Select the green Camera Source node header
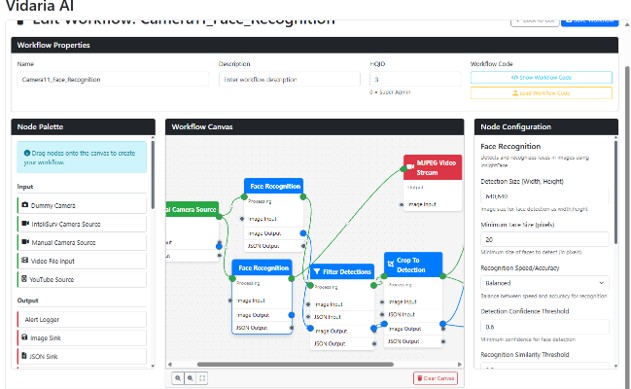631x389 pixels. (x=192, y=209)
